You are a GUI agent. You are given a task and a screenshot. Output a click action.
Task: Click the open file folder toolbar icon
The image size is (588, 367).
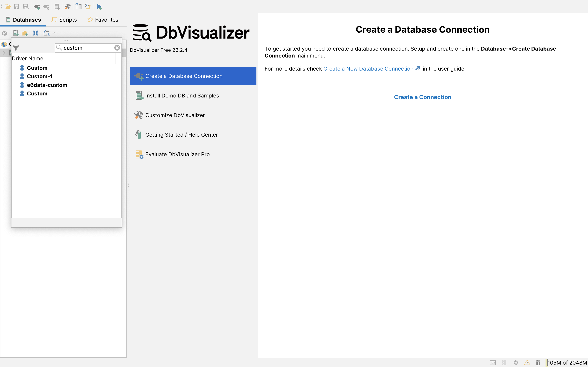pos(8,7)
